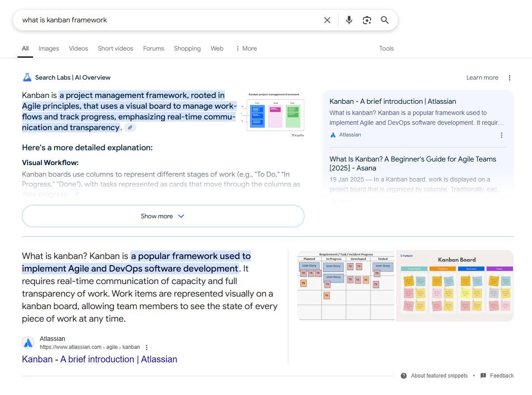Open three-dot menu for the Atlassian source card
The image size is (532, 395).
coord(502,135)
